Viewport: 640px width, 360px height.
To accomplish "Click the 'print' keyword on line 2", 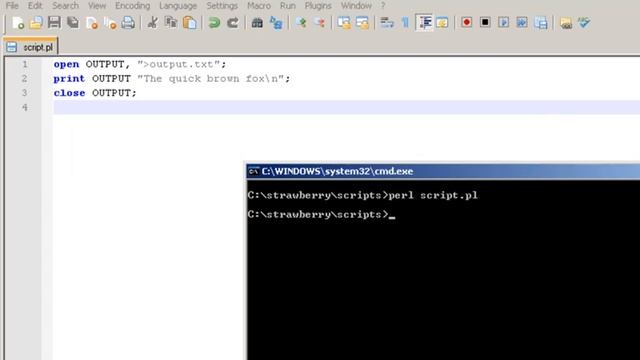I will [69, 79].
